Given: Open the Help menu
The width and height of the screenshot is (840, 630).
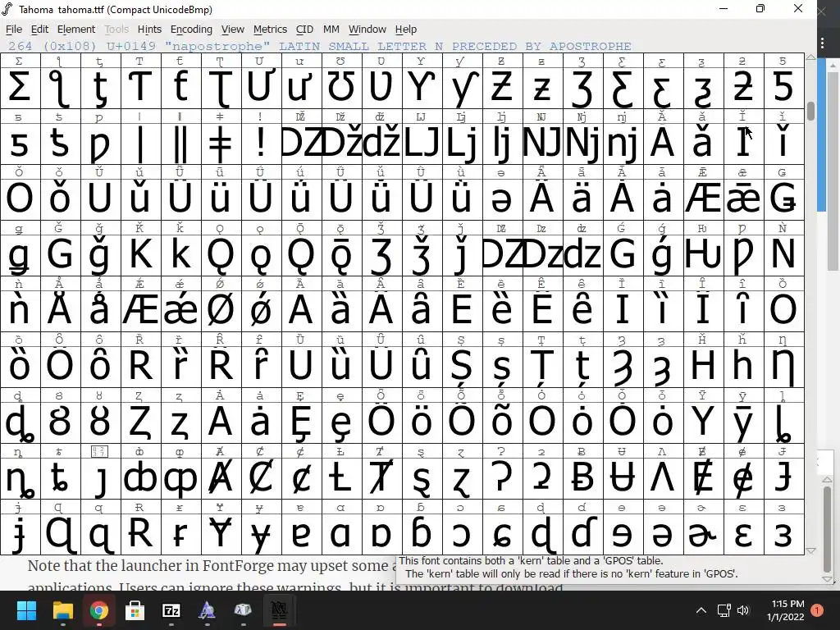Looking at the screenshot, I should (405, 30).
